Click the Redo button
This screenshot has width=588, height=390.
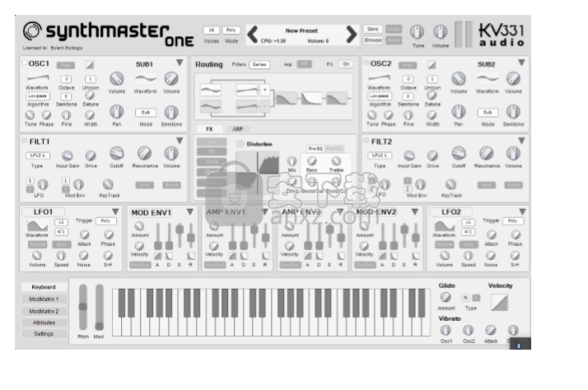click(x=394, y=40)
